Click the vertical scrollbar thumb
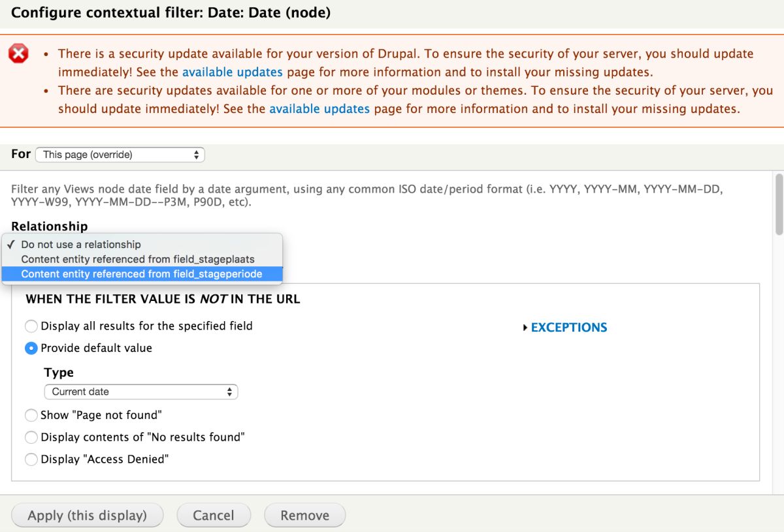The width and height of the screenshot is (784, 532). [778, 202]
